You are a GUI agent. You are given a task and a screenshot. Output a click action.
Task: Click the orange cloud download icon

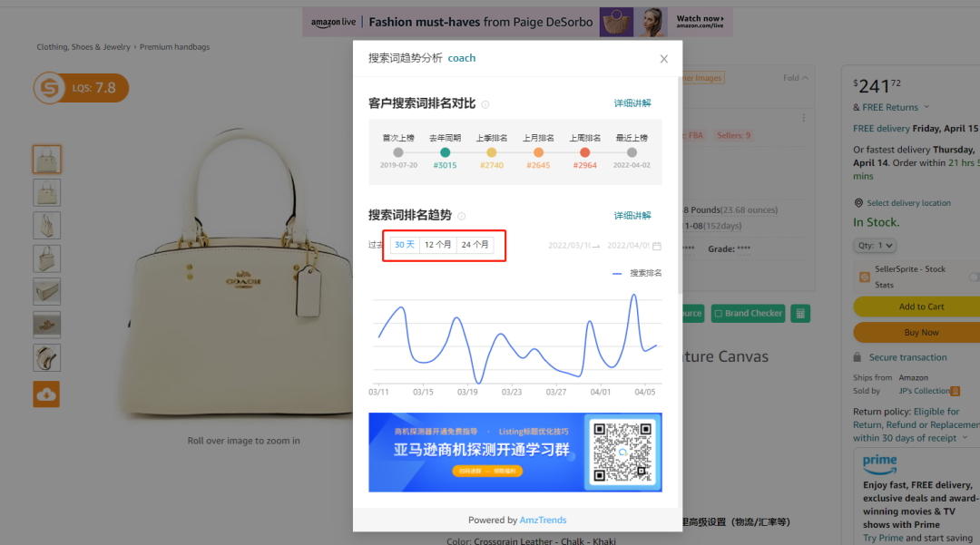click(x=46, y=394)
